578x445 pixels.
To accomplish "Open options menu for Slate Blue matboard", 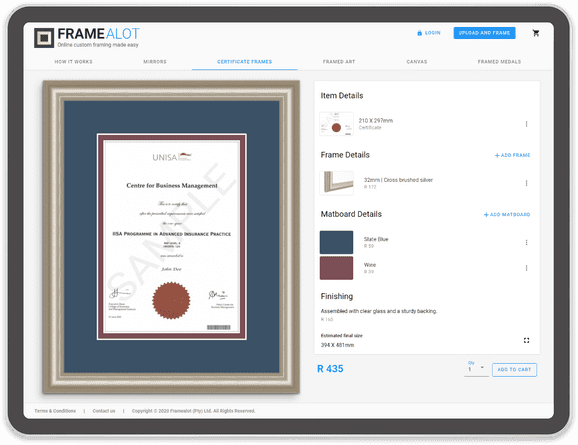I will [526, 242].
